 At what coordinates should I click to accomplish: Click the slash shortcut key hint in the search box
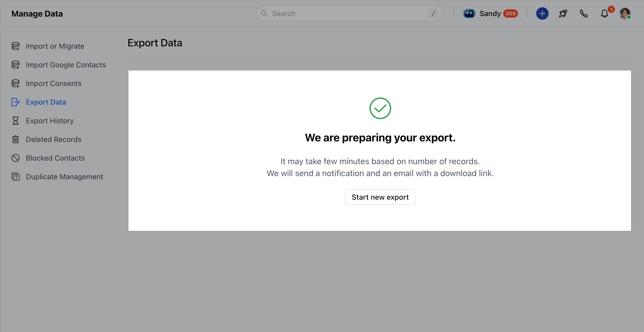(x=433, y=13)
